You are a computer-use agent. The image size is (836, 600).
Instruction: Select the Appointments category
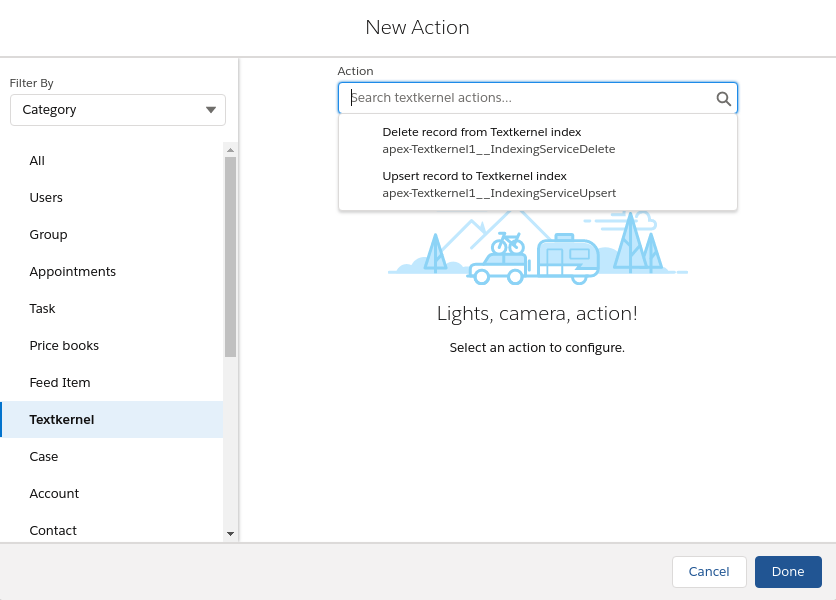(x=111, y=271)
